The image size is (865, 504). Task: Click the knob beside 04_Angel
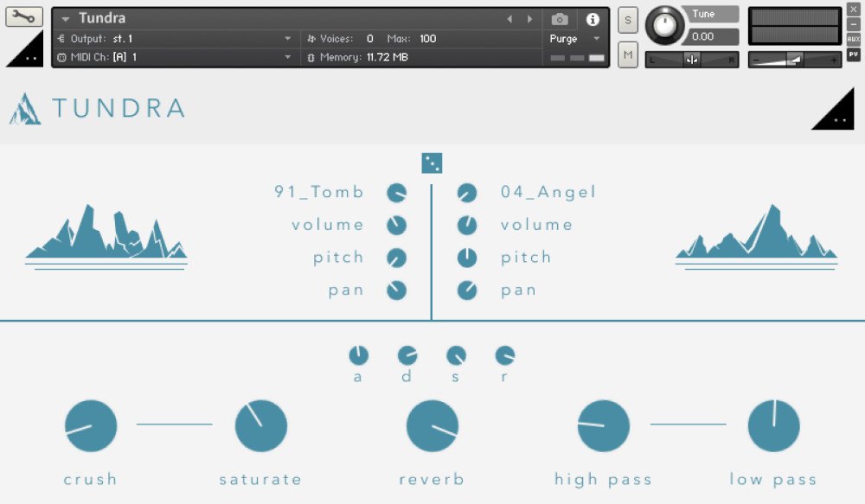pos(467,193)
